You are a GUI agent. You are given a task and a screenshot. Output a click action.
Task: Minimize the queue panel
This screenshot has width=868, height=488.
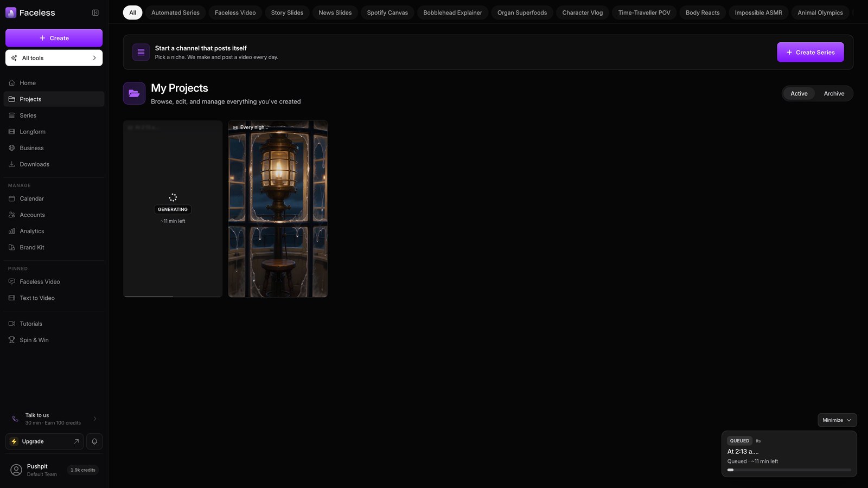(x=837, y=420)
